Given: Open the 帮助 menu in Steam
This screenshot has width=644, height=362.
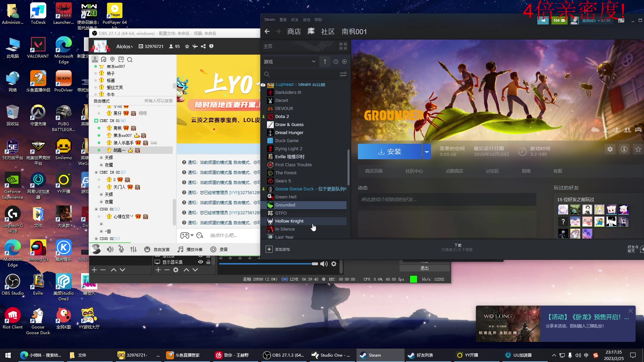Looking at the screenshot, I should click(318, 20).
